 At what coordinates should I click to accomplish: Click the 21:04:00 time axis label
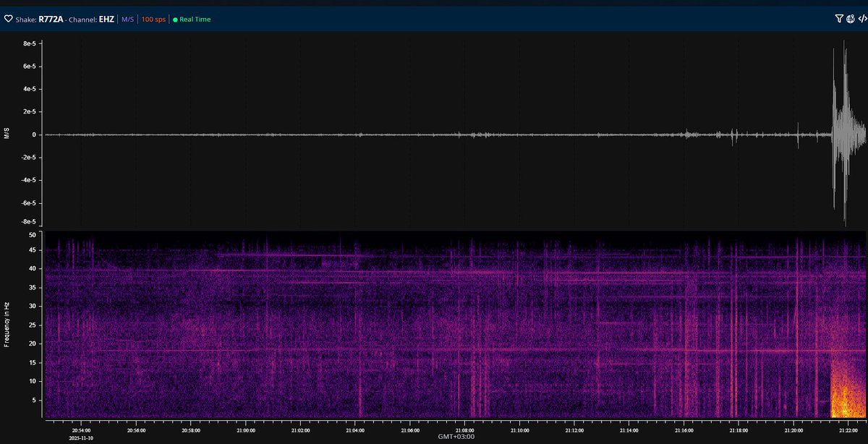pyautogui.click(x=355, y=430)
